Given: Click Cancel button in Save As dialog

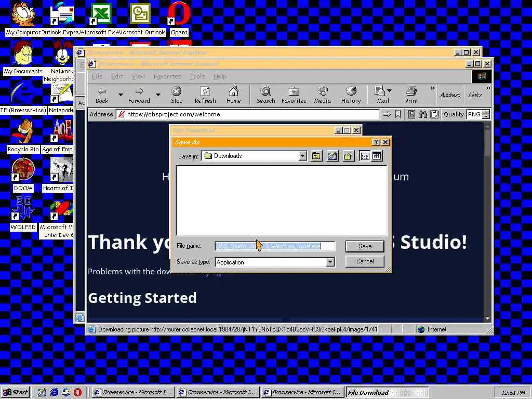Looking at the screenshot, I should [365, 261].
